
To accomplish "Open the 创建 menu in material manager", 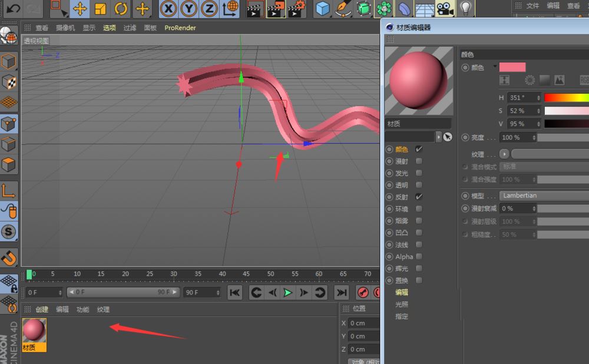I will tap(42, 309).
